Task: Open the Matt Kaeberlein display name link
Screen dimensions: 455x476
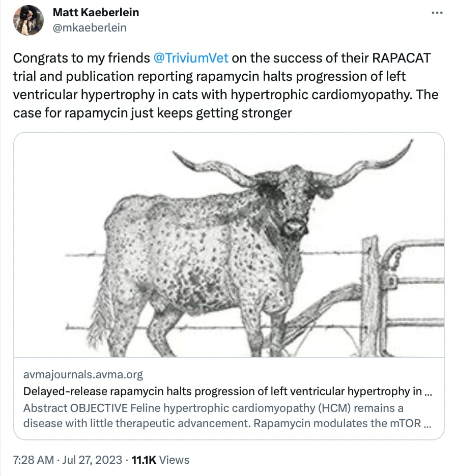Action: click(x=96, y=12)
